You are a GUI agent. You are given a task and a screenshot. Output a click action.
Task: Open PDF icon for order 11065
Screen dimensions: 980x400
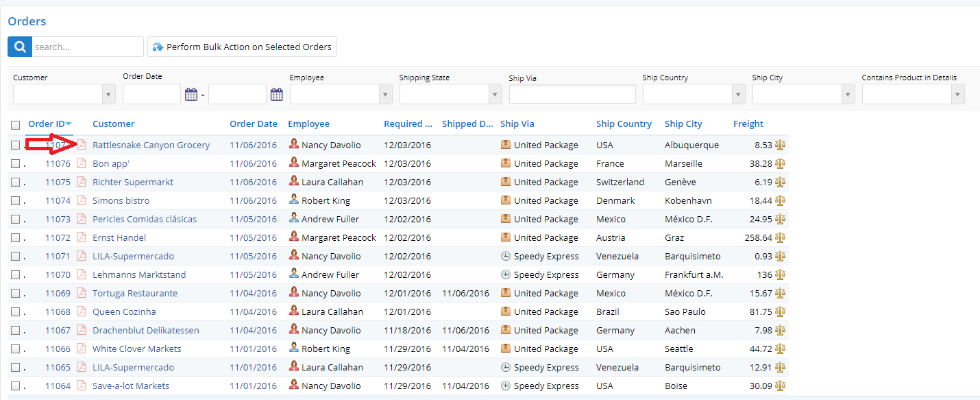coord(82,367)
